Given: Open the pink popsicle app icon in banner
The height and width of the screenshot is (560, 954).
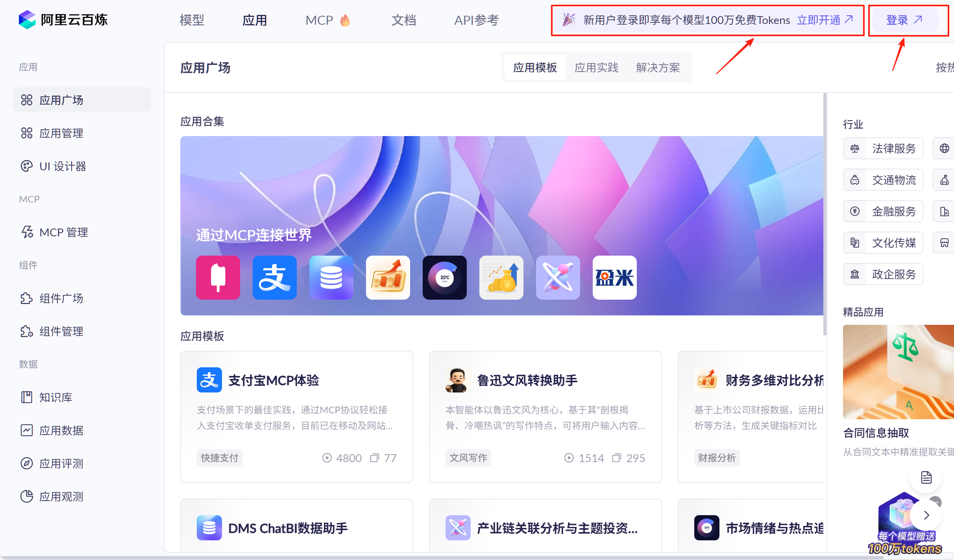Looking at the screenshot, I should 218,278.
